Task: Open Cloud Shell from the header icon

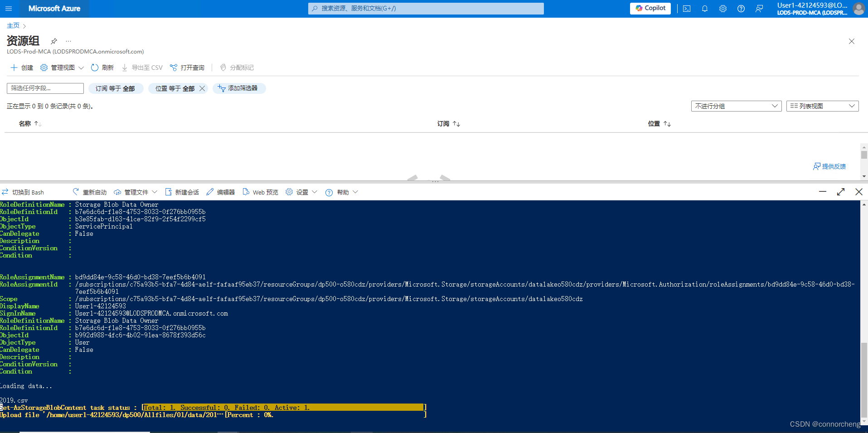Action: [687, 9]
